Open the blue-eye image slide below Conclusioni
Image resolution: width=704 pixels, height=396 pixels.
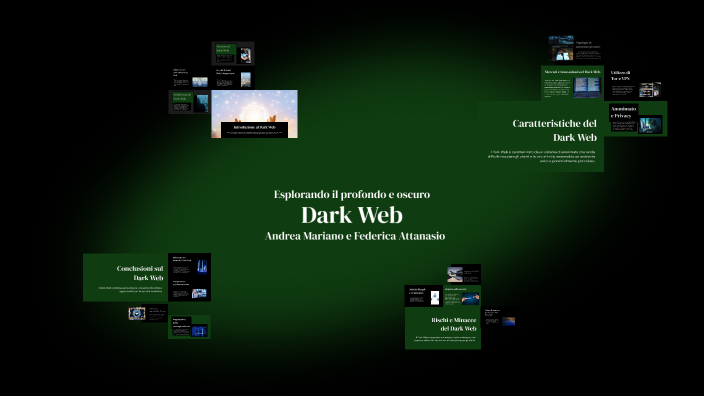[147, 313]
